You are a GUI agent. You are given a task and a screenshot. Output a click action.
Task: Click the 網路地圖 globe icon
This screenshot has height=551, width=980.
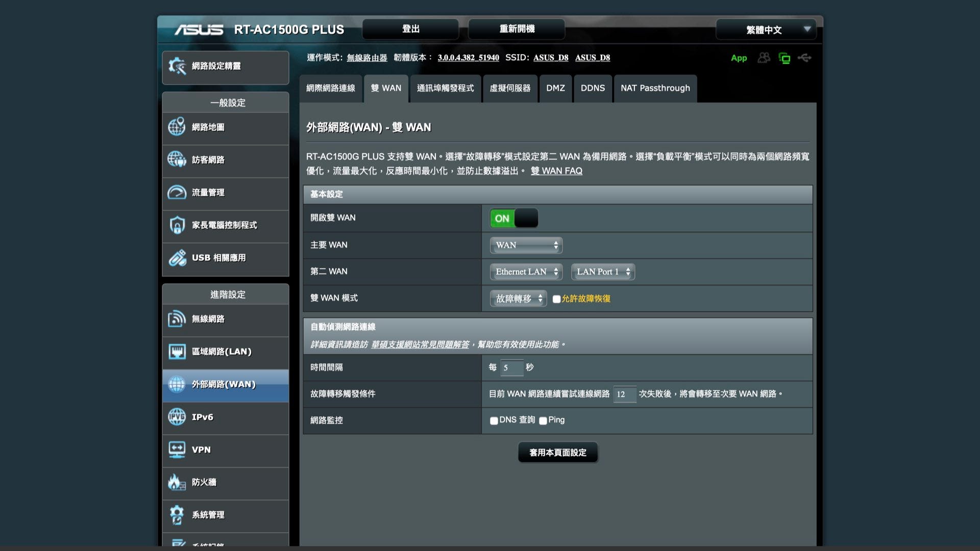pos(177,127)
